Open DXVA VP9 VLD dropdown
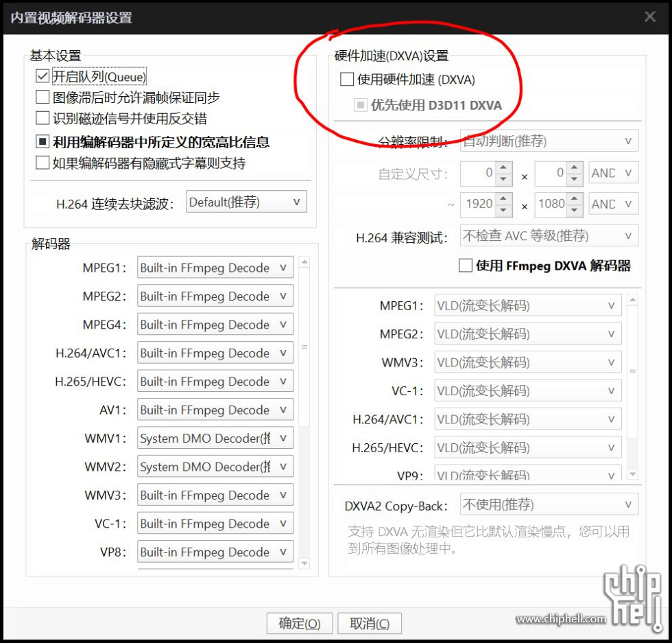 click(x=528, y=473)
